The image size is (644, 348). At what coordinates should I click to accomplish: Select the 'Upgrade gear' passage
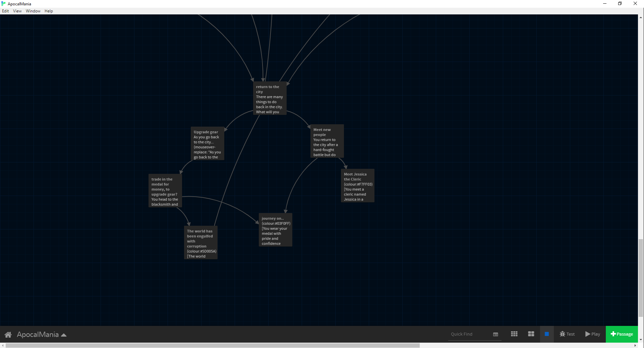coord(207,143)
